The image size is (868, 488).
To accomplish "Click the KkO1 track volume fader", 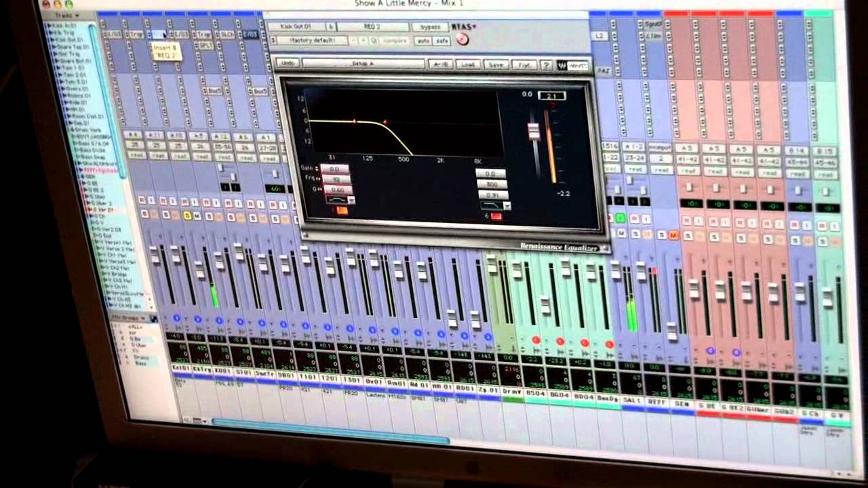I will click(154, 256).
